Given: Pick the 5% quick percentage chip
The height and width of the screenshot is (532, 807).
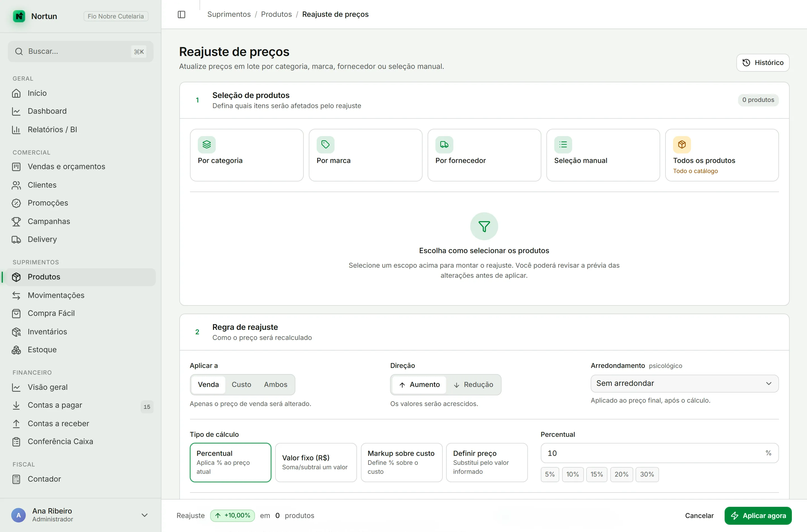Looking at the screenshot, I should tap(550, 474).
